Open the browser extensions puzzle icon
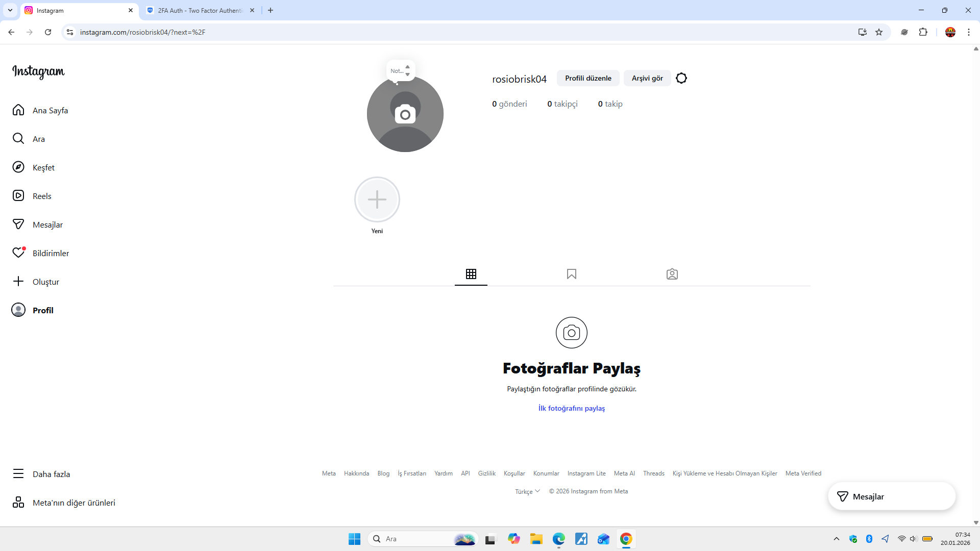This screenshot has height=551, width=980. tap(923, 32)
